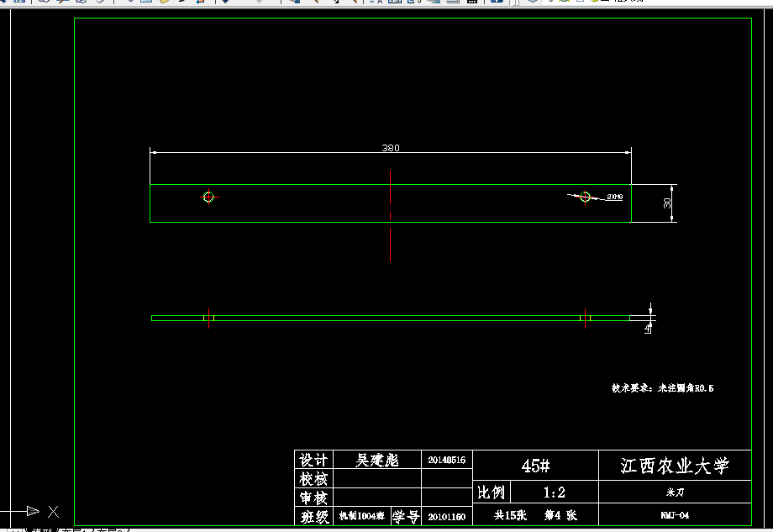Select the designer name 吴建彪
Screen dimensions: 773x532
377,460
